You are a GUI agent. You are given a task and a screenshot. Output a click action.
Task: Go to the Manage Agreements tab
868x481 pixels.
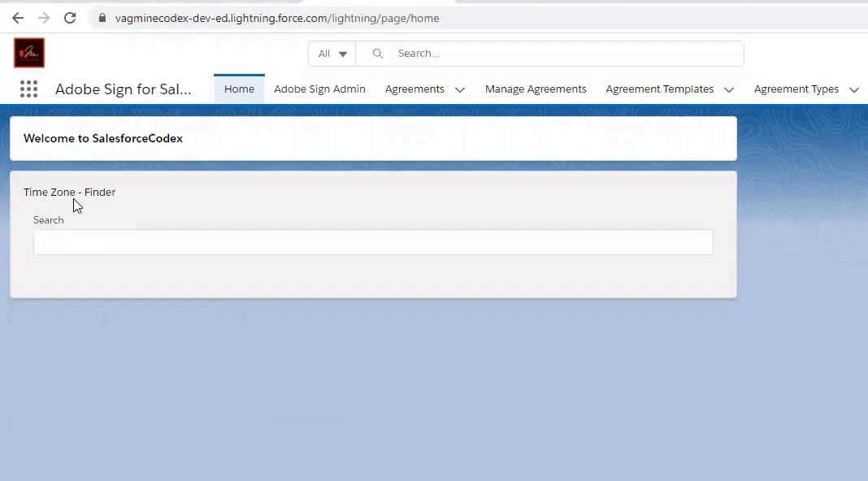coord(536,89)
